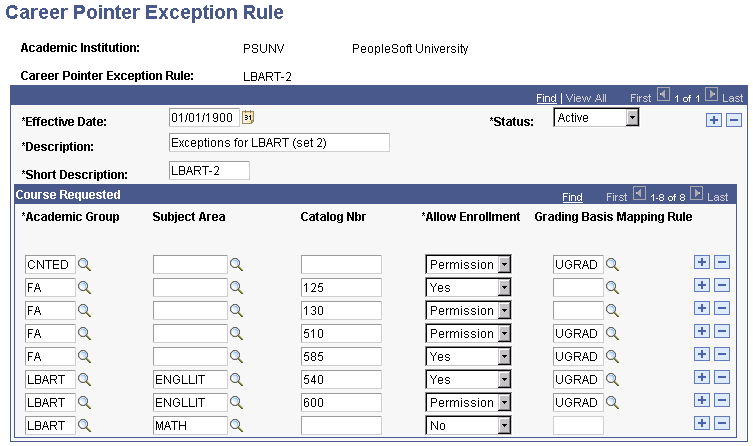This screenshot has width=753, height=446.
Task: Delete the effective-dated row beside Status
Action: coord(733,120)
